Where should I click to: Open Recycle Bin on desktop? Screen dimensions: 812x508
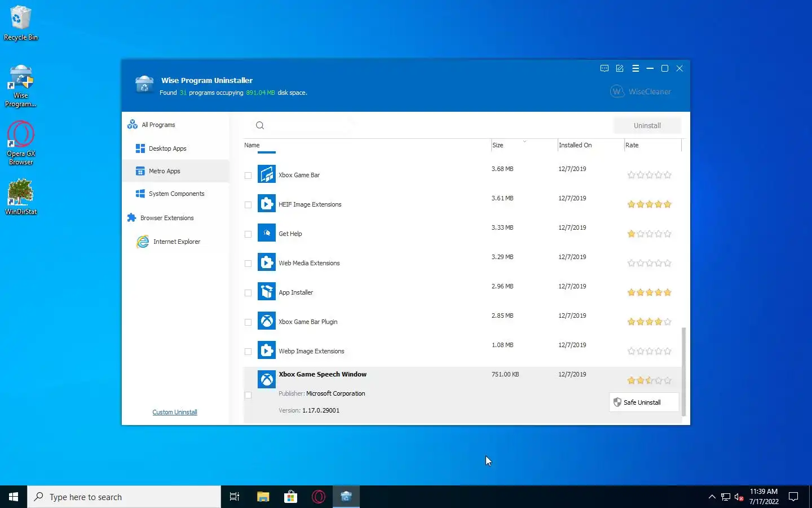click(21, 23)
